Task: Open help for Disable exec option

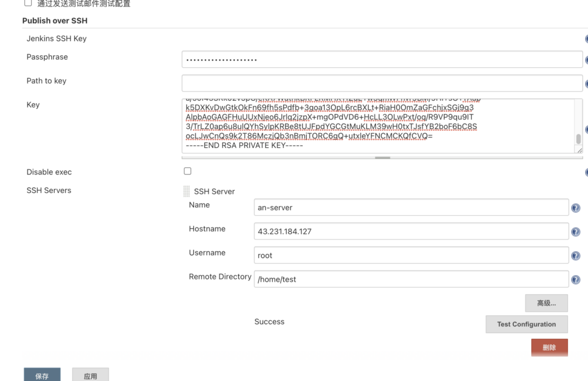Action: click(586, 172)
